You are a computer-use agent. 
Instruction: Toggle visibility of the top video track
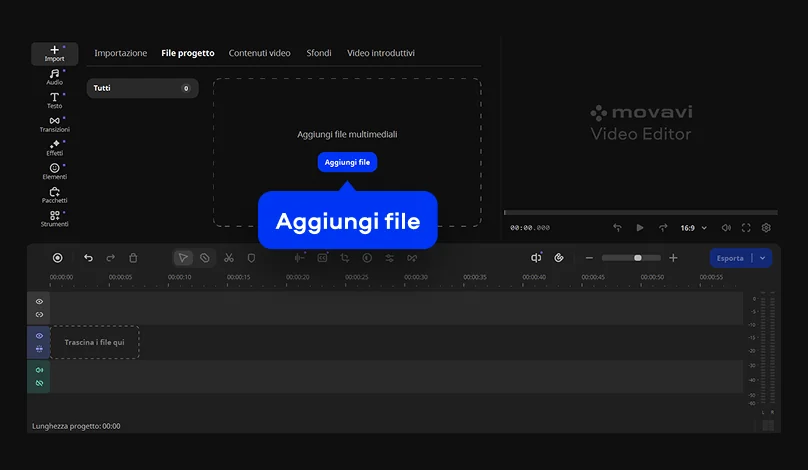coord(39,301)
